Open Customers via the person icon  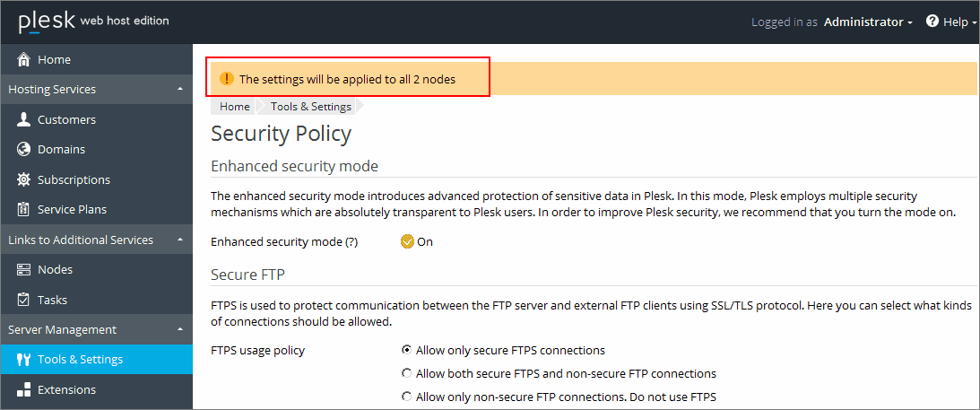23,119
